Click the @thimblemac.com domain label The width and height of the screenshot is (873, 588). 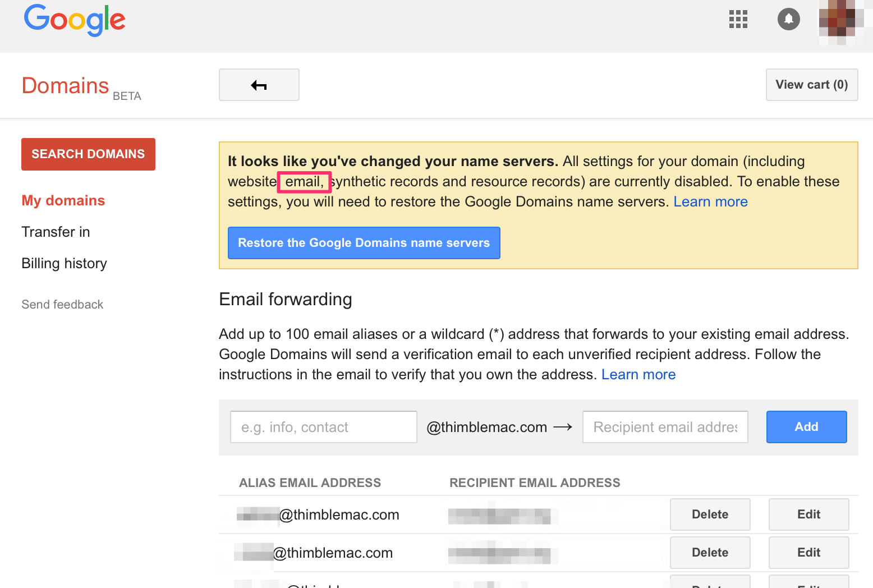click(487, 427)
